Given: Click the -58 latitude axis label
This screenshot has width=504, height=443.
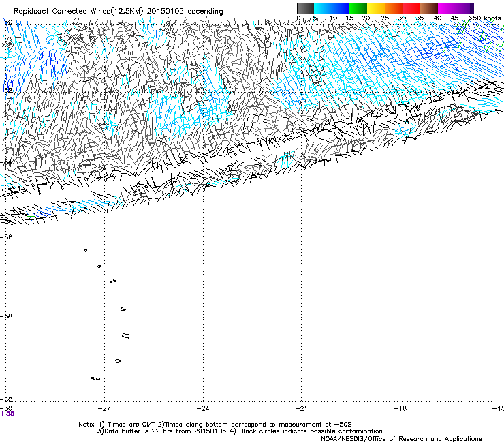Looking at the screenshot, I should pos(7,316).
